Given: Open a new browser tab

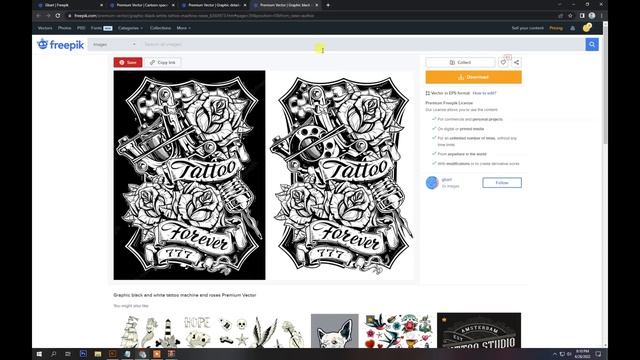Looking at the screenshot, I should tap(328, 5).
